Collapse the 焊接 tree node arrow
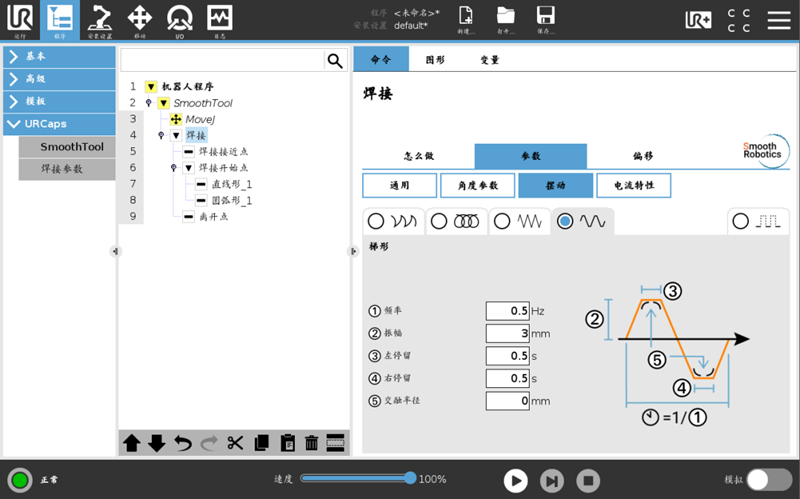The height and width of the screenshot is (499, 800). (176, 135)
